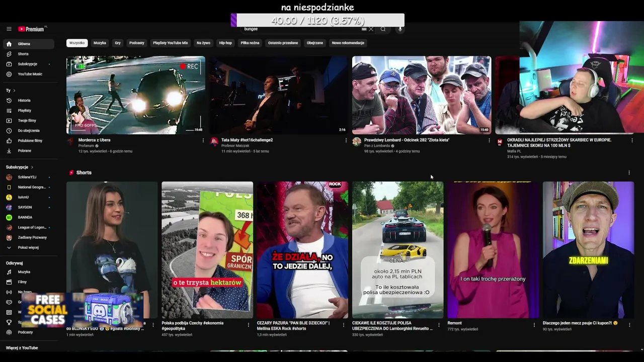Viewport: 644px width, 362px height.
Task: Open SzklanaY2J subscription channel
Action: [x=28, y=177]
